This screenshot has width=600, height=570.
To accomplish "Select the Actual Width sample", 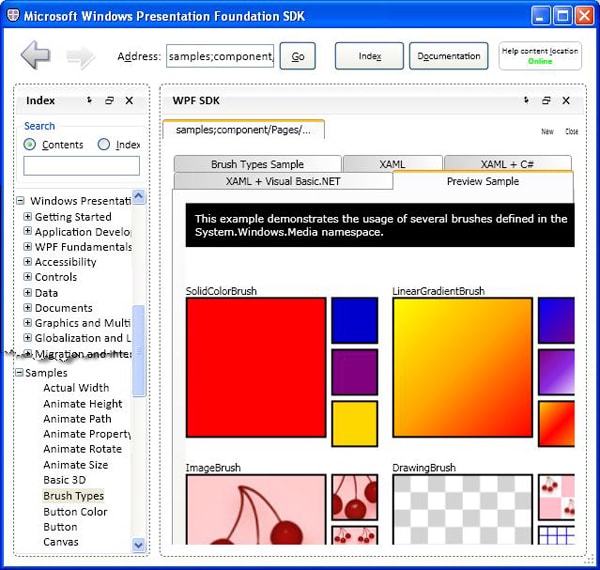I will click(x=76, y=388).
